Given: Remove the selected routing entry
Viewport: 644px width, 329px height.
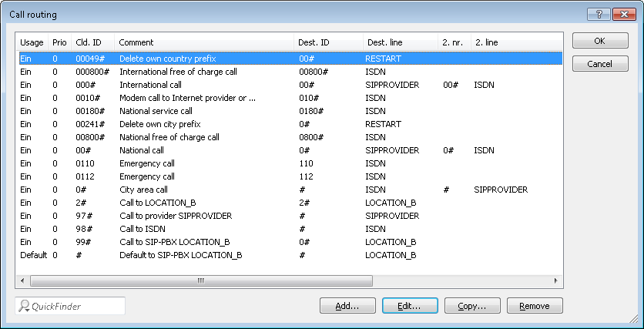Looking at the screenshot, I should (x=535, y=306).
